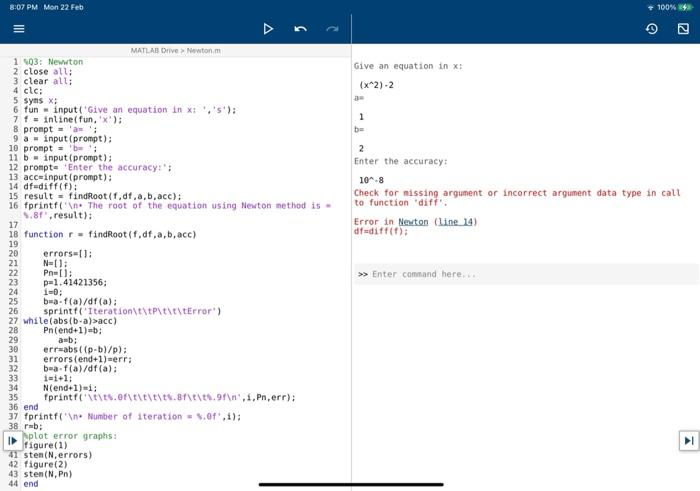
Task: Check the battery status indicator
Action: 685,7
